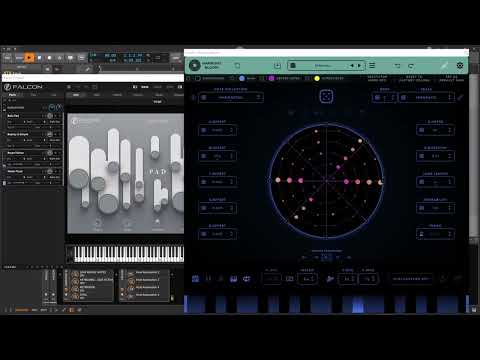Open the plugin settings gear icon

pos(460,66)
